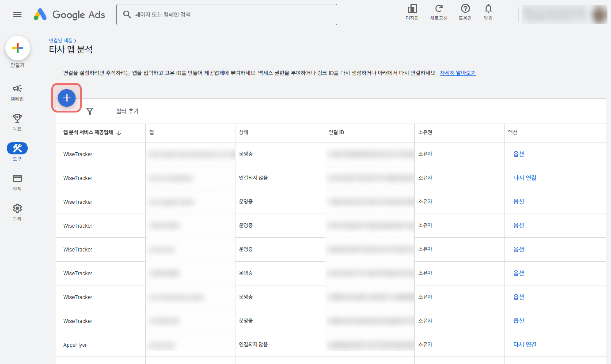611x364 pixels.
Task: Click 다시 연결 link in AppsFlyer row
Action: click(x=525, y=344)
